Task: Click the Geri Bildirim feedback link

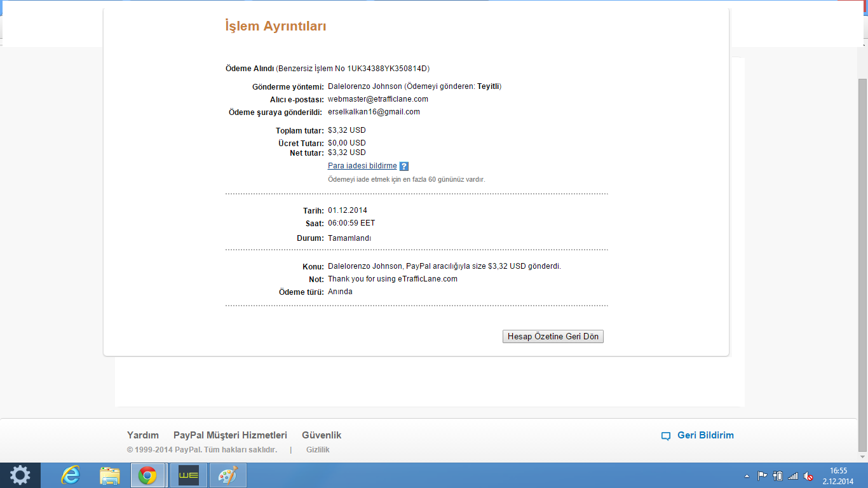Action: tap(705, 435)
